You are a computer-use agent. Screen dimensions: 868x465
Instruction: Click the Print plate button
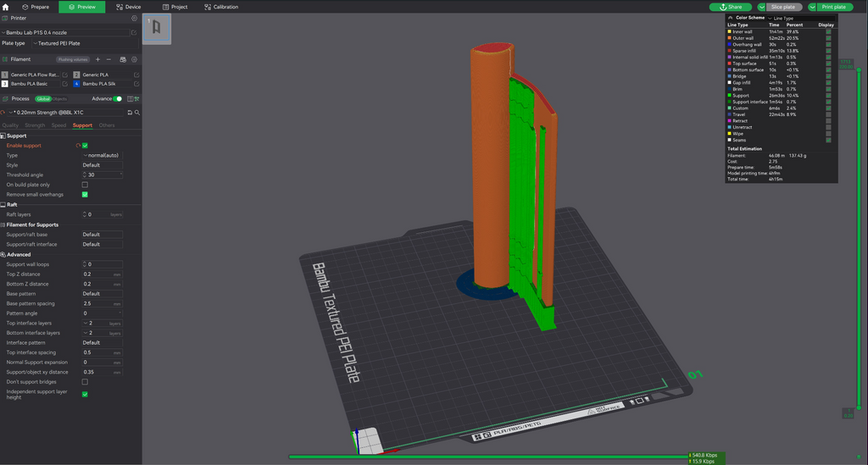835,7
